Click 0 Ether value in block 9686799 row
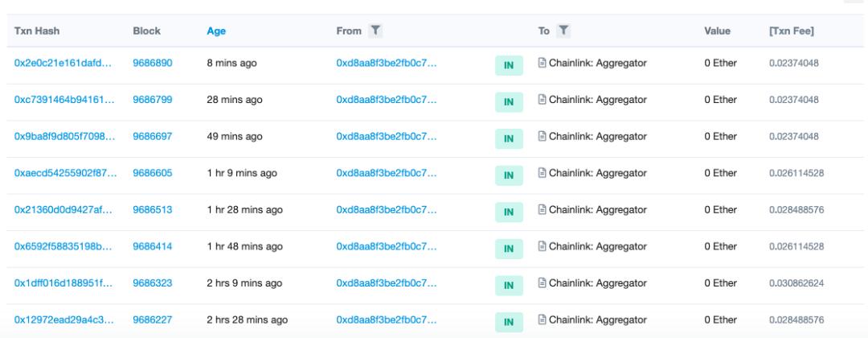Screen dimensions: 868x338 [720, 100]
